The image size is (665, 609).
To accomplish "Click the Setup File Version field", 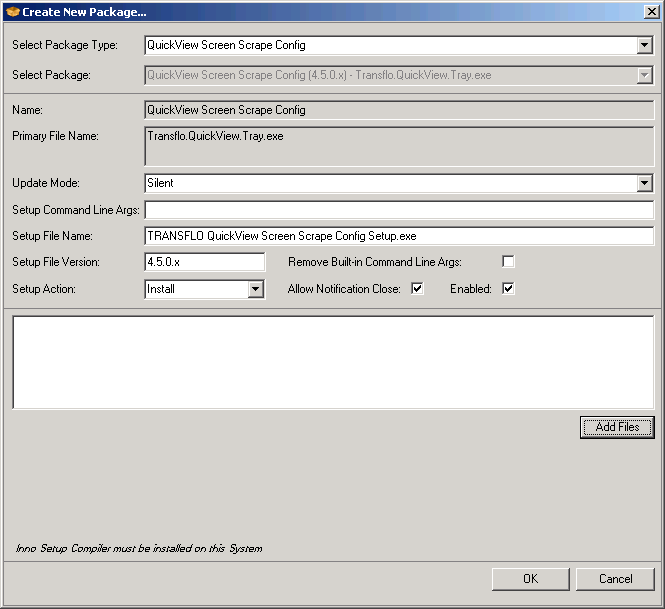I will point(205,262).
